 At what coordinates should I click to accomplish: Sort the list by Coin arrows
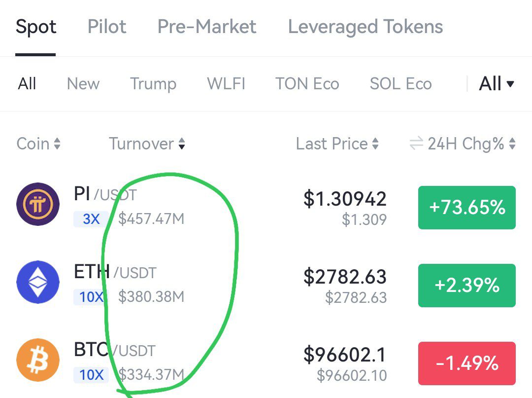[x=57, y=144]
